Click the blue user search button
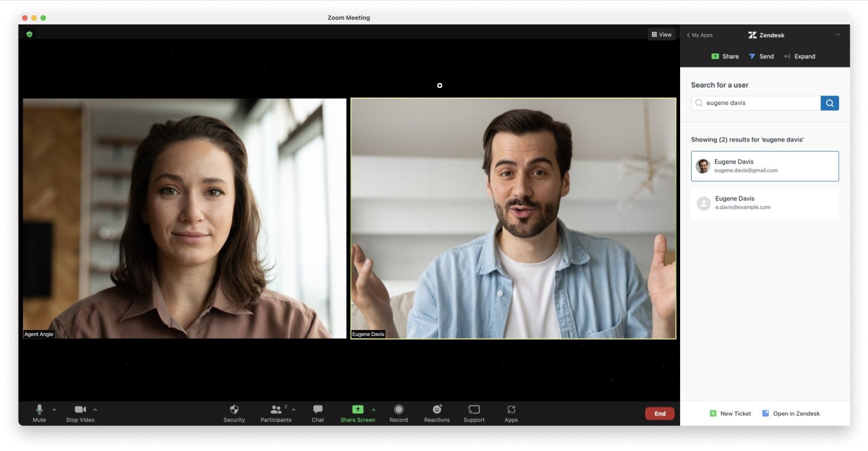 [830, 103]
